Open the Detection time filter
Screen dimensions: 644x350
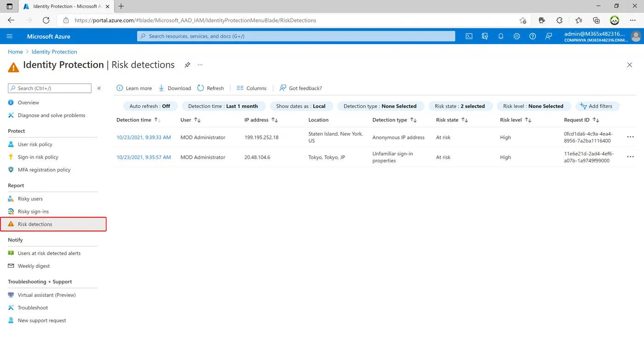point(223,106)
